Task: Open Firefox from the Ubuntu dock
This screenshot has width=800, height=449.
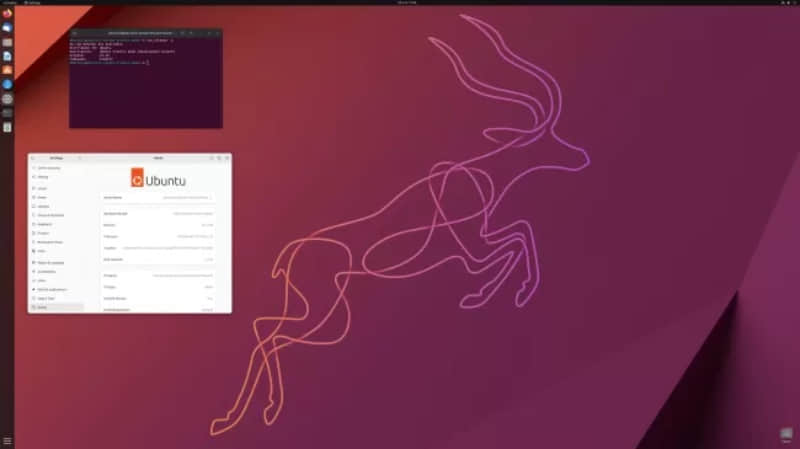Action: tap(7, 14)
